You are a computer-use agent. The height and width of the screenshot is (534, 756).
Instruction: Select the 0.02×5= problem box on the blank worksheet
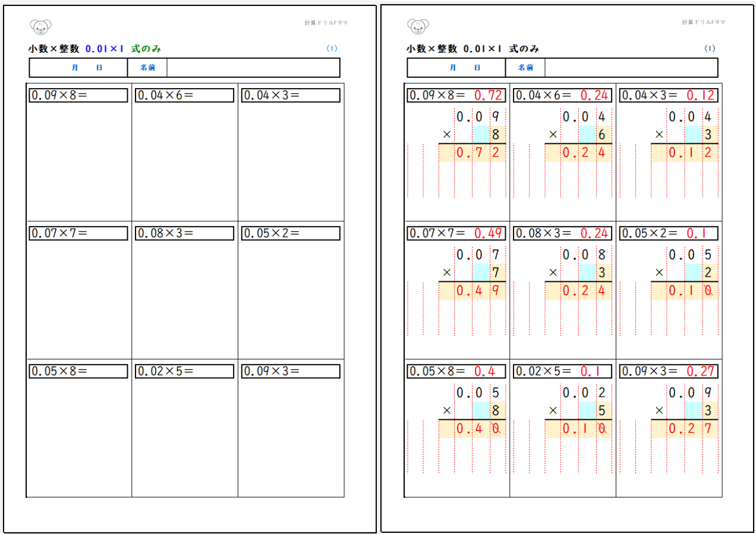(x=184, y=371)
